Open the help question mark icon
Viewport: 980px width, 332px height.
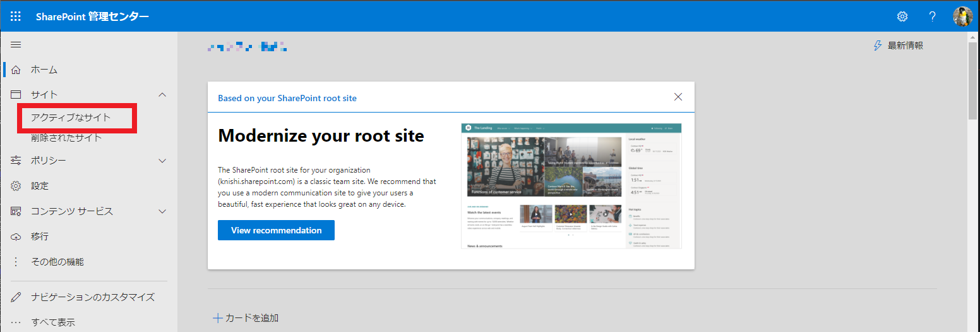pos(932,16)
